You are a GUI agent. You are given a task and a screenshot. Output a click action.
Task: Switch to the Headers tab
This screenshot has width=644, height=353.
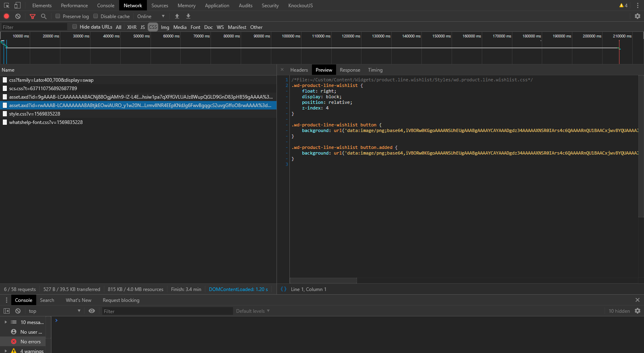tap(299, 70)
